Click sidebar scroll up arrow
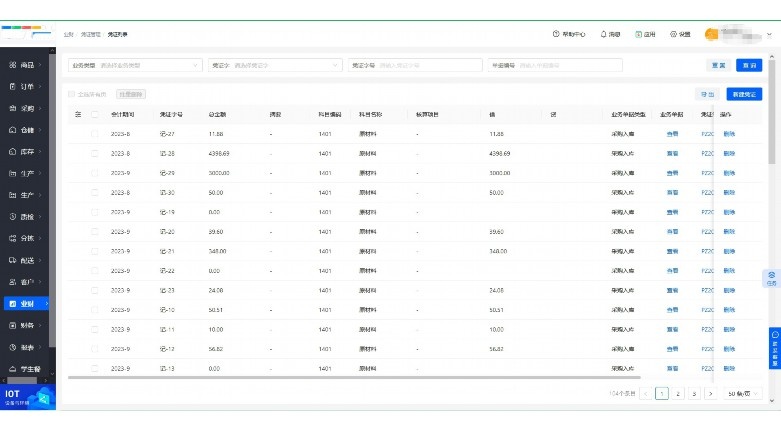 pyautogui.click(x=53, y=50)
